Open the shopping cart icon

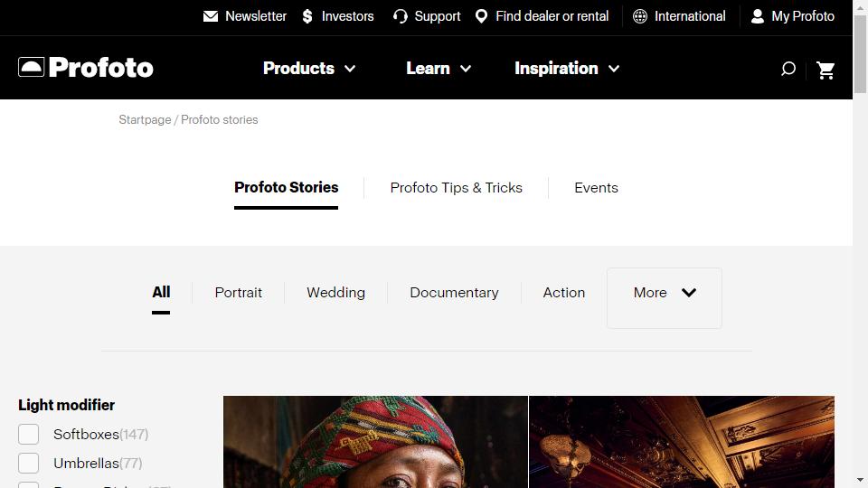[x=826, y=70]
